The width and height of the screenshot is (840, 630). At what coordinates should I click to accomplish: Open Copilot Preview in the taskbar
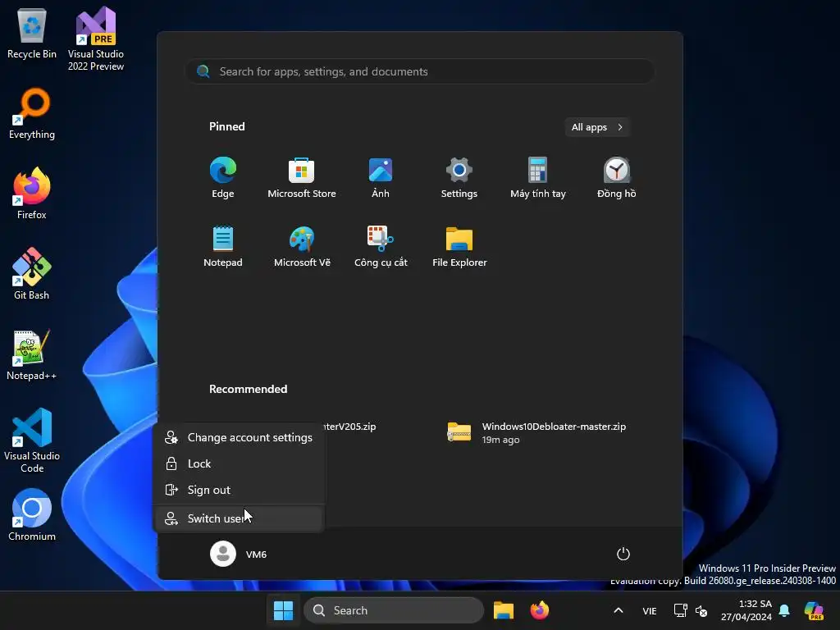pos(814,610)
